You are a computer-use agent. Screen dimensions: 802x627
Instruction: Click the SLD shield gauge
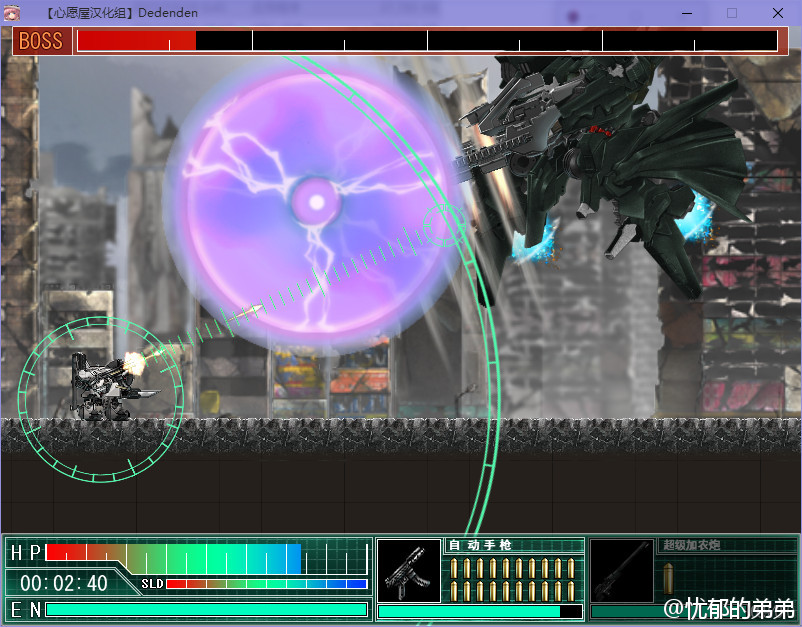click(x=266, y=584)
